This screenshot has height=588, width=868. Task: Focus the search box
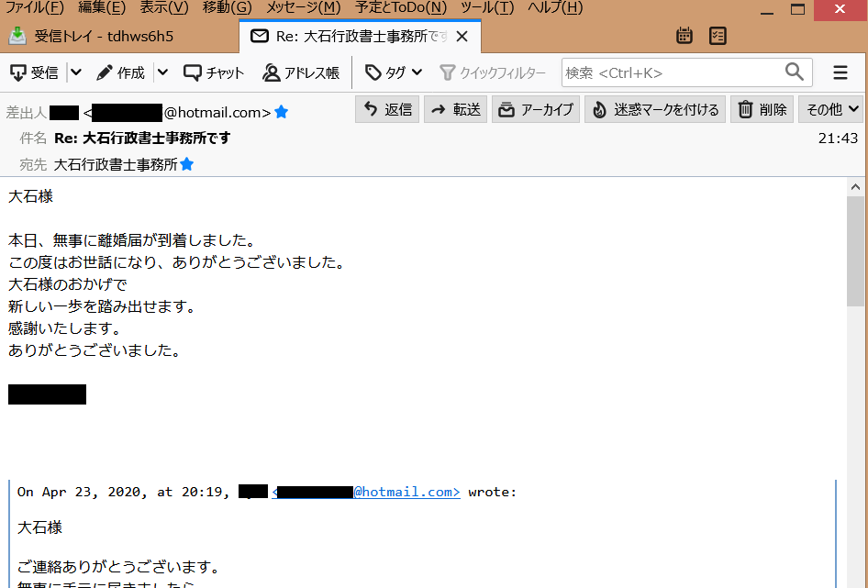pos(673,72)
